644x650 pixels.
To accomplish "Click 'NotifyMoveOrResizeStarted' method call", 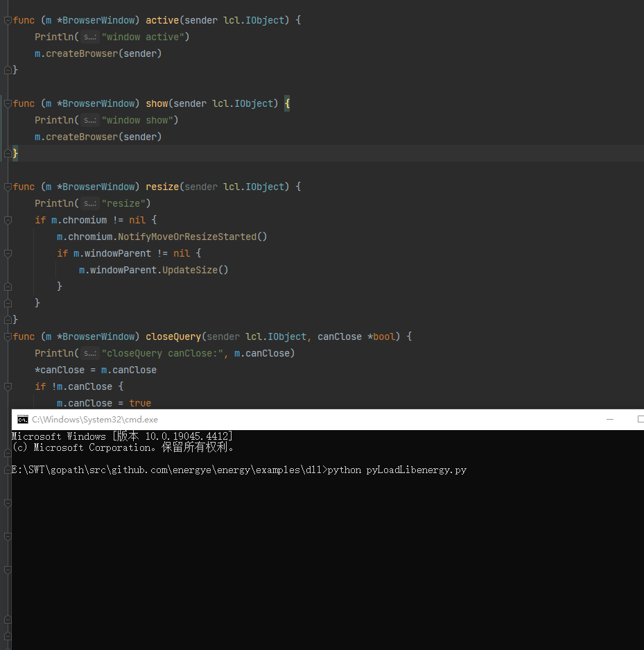I will [187, 237].
